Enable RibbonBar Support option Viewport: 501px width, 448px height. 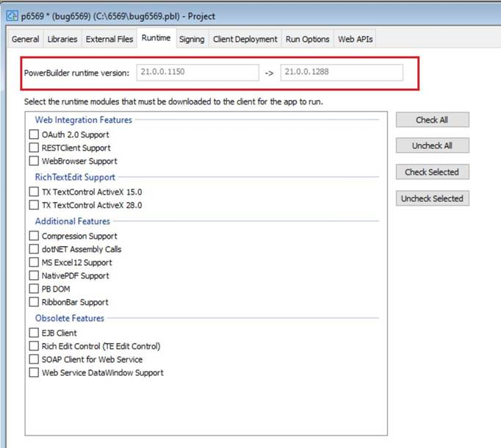34,302
